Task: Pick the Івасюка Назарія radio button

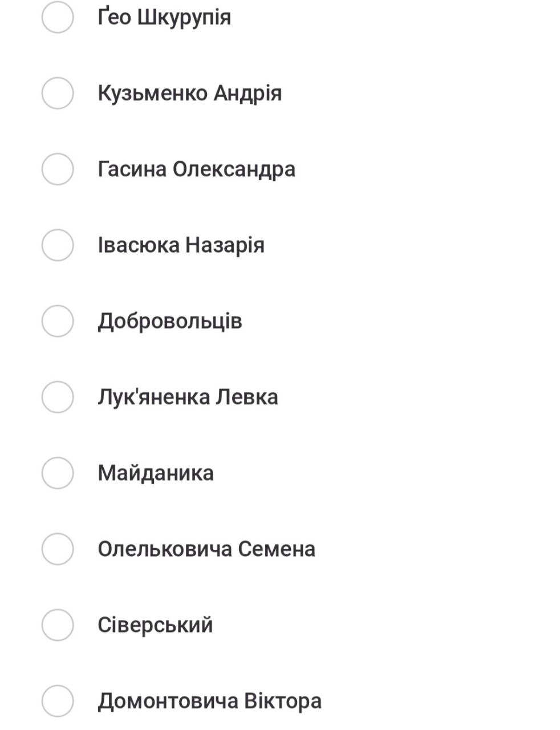Action: [58, 245]
